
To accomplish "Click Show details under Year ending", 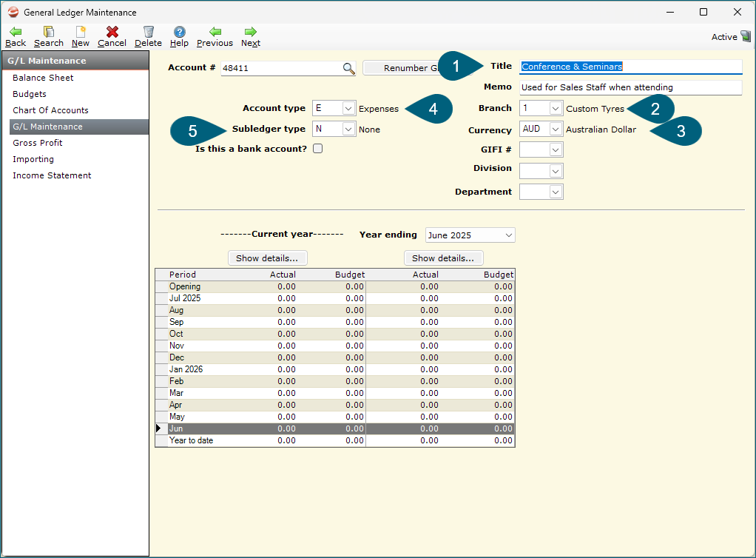I will (x=443, y=258).
